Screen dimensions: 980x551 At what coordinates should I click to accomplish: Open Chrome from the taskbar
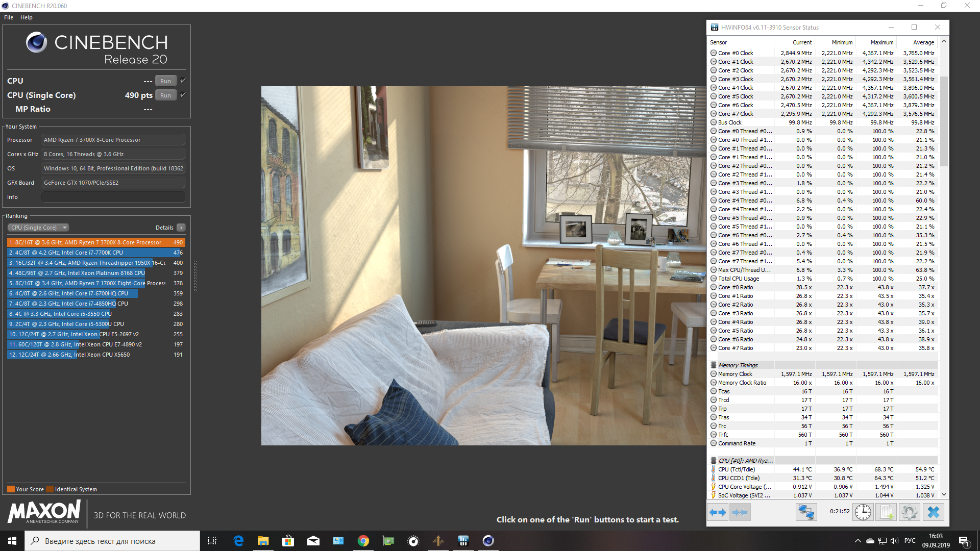363,541
